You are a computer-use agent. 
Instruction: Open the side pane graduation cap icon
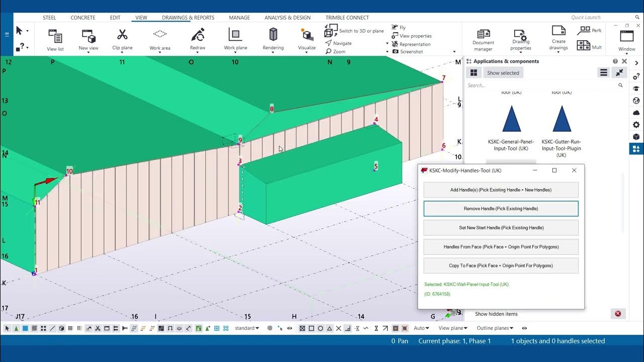coord(636,88)
